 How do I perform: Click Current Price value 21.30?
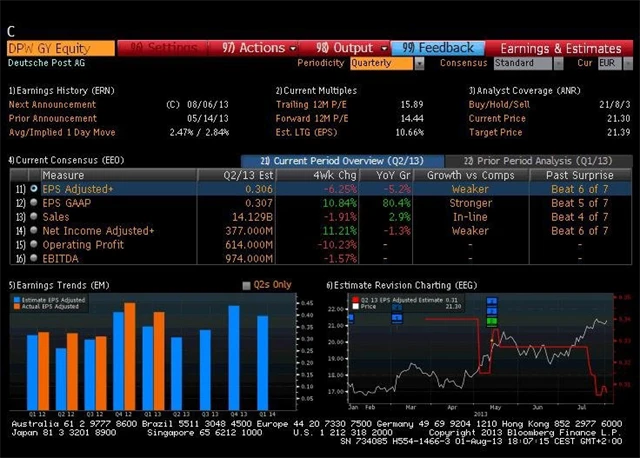619,118
